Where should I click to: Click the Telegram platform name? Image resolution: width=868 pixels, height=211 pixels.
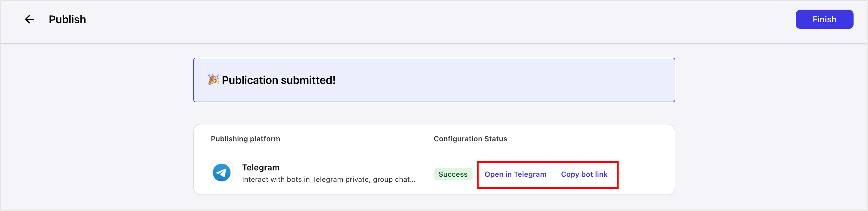(x=261, y=168)
